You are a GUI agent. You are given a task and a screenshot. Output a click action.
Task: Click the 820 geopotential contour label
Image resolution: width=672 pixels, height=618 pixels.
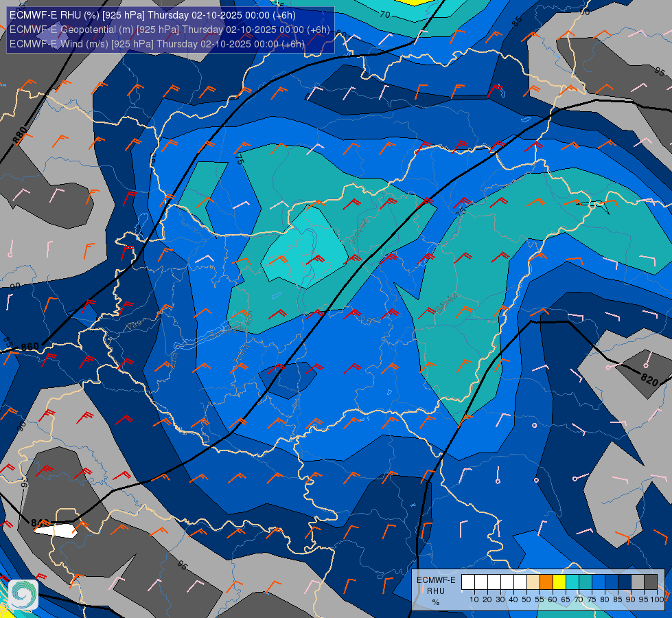point(649,380)
